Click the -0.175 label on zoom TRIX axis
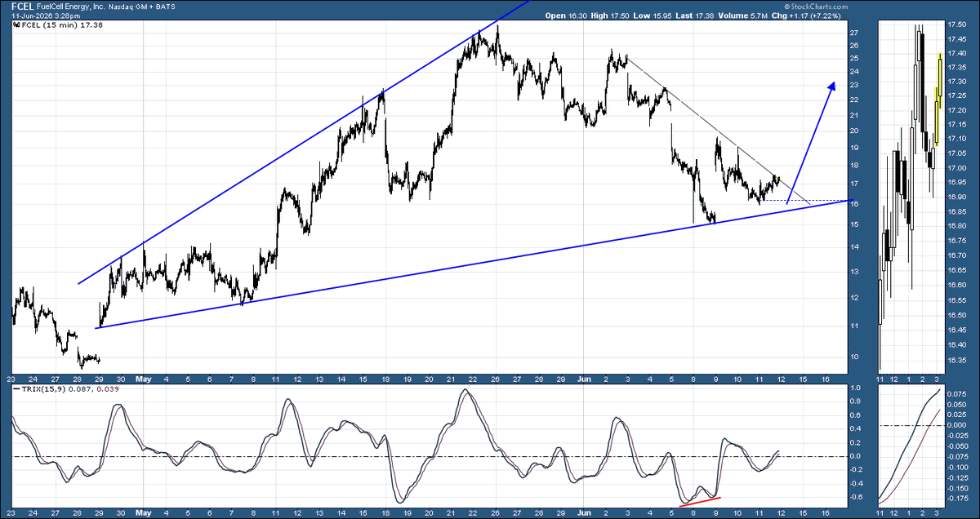This screenshot has height=519, width=980. tap(957, 498)
